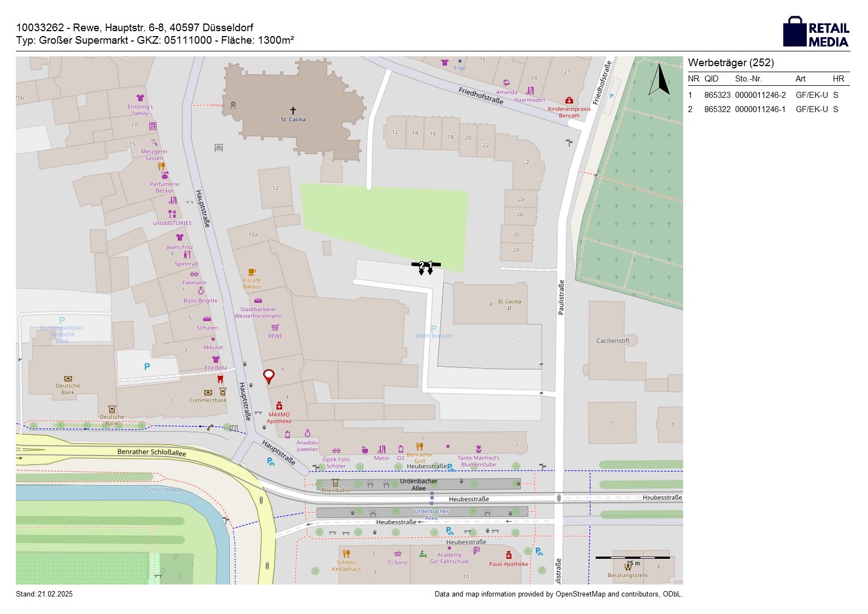Click the OpenStreetMap attribution text
This screenshot has height=614, width=868.
[x=558, y=594]
